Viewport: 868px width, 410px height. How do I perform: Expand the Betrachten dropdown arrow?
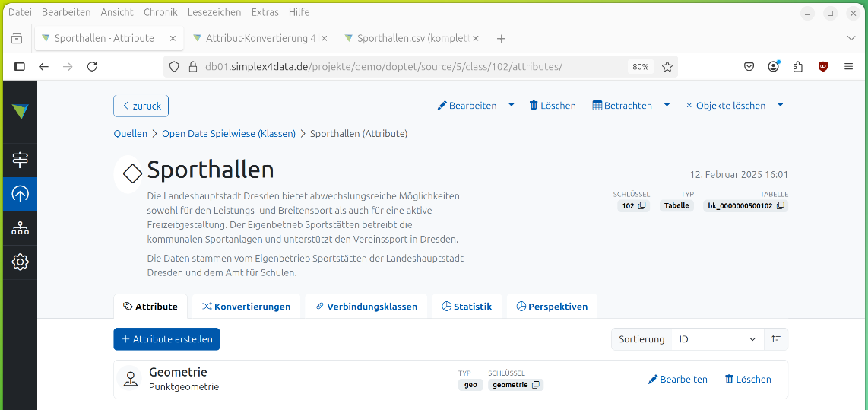click(x=667, y=105)
